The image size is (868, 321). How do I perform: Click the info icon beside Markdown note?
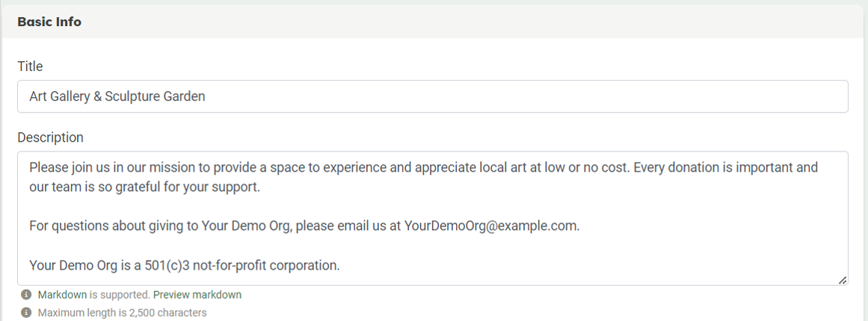pyautogui.click(x=26, y=294)
